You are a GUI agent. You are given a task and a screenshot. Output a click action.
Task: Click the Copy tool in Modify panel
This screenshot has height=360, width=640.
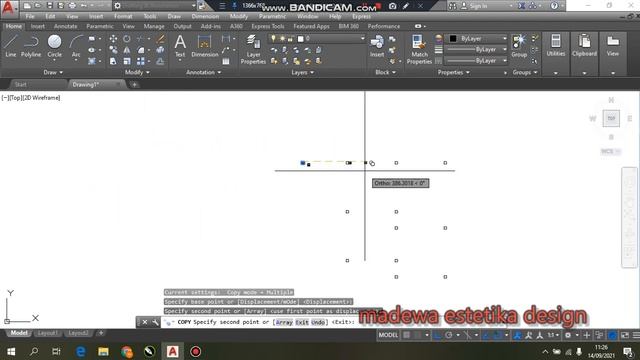113,50
